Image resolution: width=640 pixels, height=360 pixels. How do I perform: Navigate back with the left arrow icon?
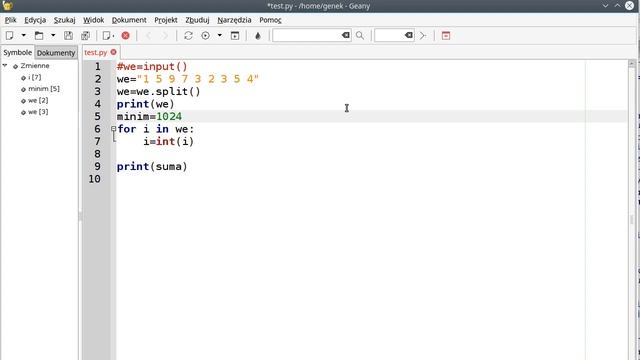click(x=149, y=36)
